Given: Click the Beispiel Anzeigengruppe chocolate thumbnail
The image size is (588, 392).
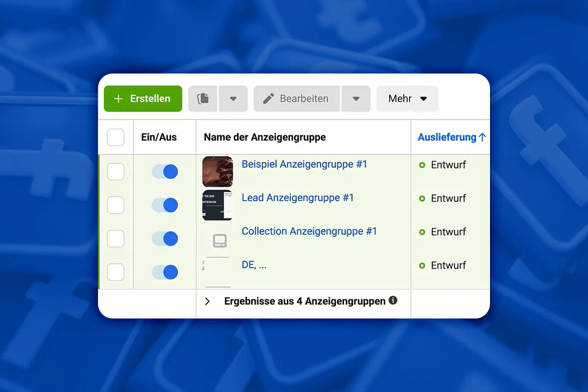Looking at the screenshot, I should click(x=218, y=171).
